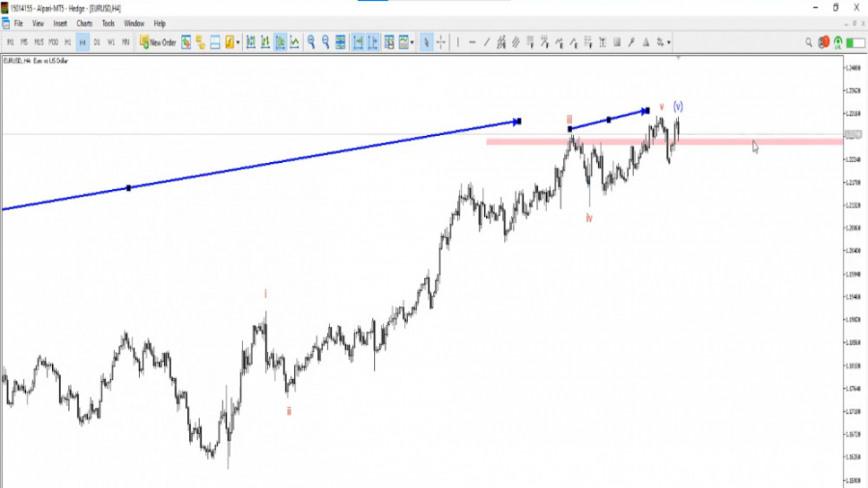868x488 pixels.
Task: Switch chart to MN monthly timeframe
Action: click(x=125, y=42)
